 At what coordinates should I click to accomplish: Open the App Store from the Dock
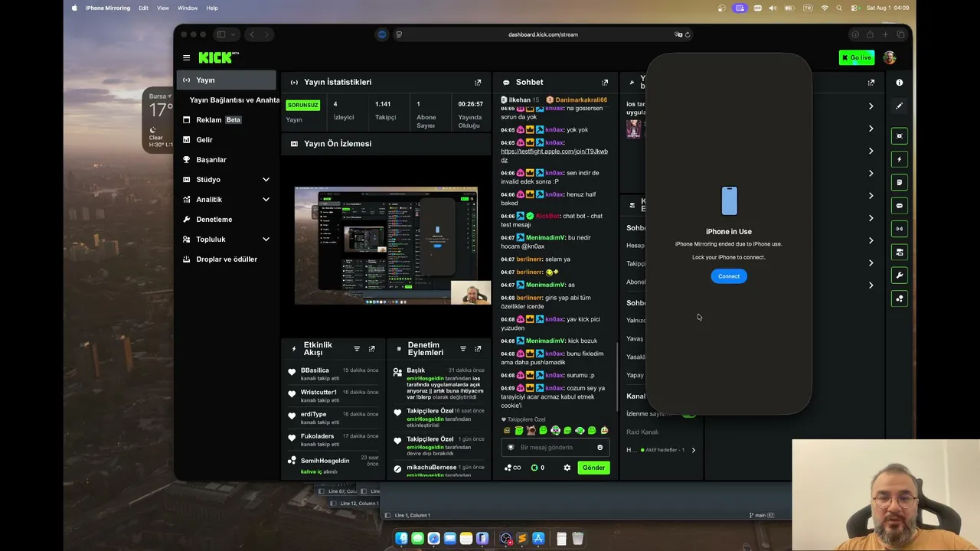pos(538,539)
